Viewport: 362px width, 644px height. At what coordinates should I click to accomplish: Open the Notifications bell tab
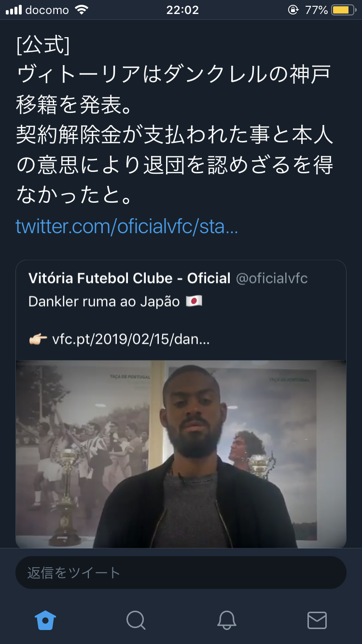pos(226,620)
